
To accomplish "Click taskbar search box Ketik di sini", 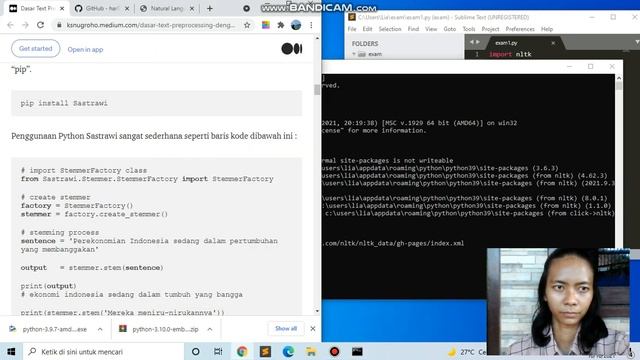I will (x=104, y=351).
